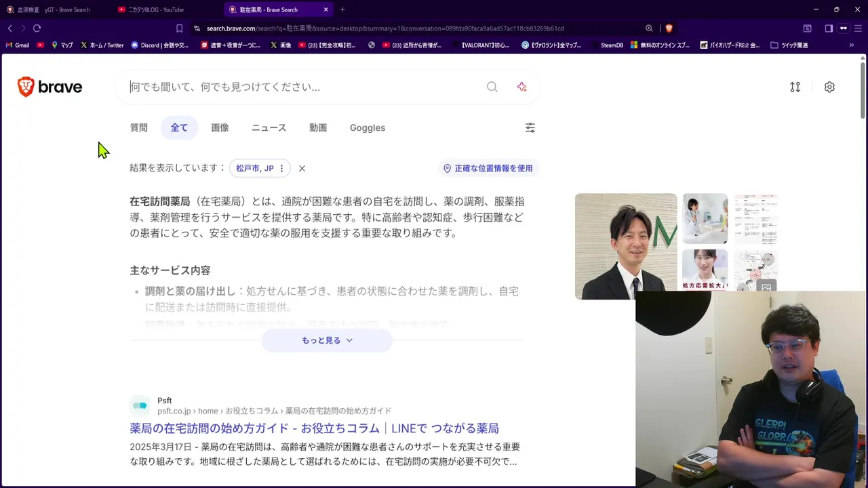Expand answer with もっと見る
The height and width of the screenshot is (488, 868).
coord(327,340)
